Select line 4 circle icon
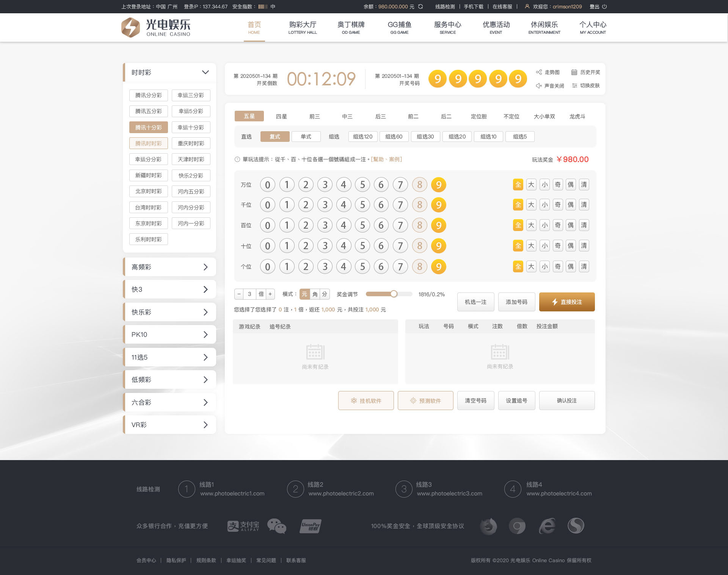This screenshot has width=728, height=575. 513,489
